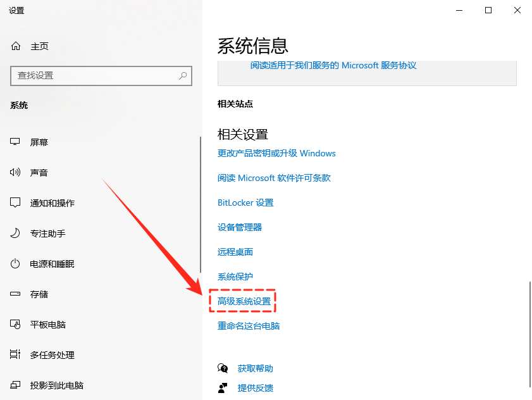The height and width of the screenshot is (400, 532).
Task: Open 多任务处理 settings
Action: point(53,355)
